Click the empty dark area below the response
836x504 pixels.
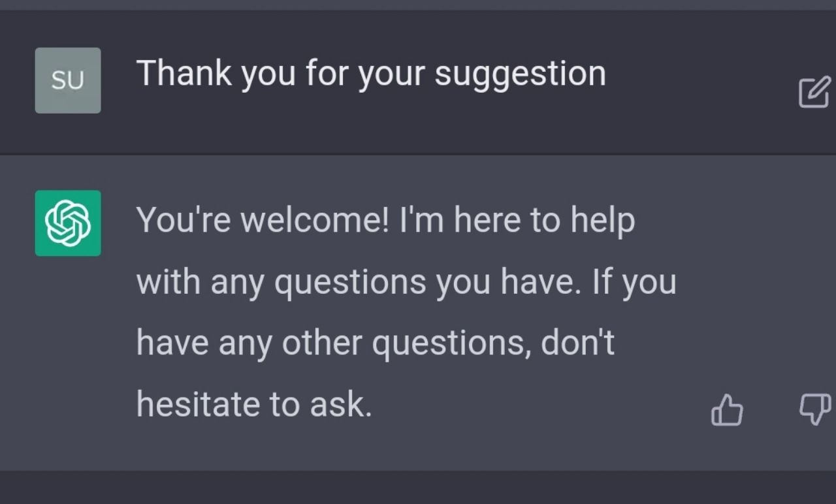pos(418,488)
